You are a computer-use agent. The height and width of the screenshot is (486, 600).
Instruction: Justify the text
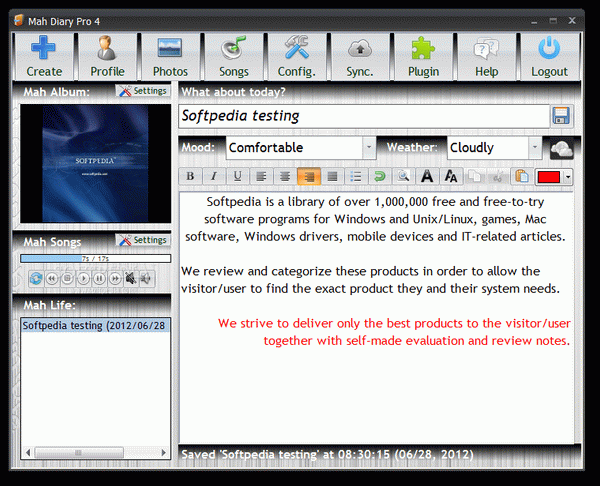333,176
